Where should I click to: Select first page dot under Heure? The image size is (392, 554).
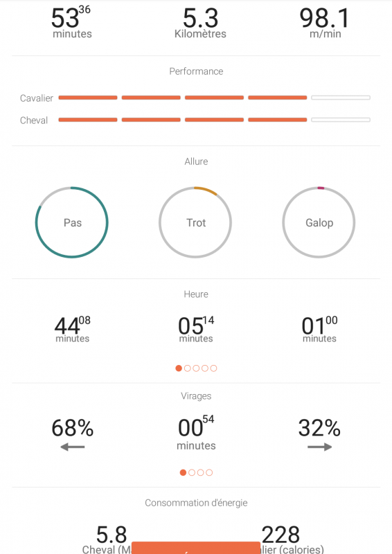tap(179, 368)
